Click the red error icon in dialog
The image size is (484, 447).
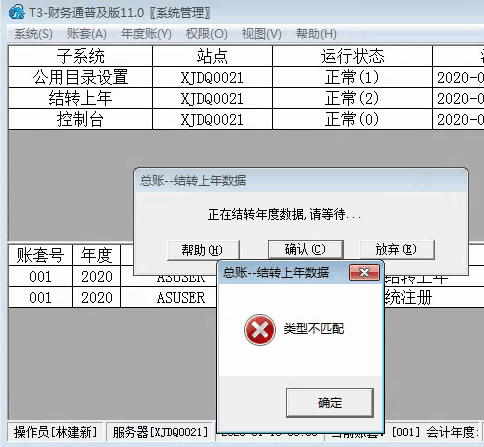click(x=260, y=330)
